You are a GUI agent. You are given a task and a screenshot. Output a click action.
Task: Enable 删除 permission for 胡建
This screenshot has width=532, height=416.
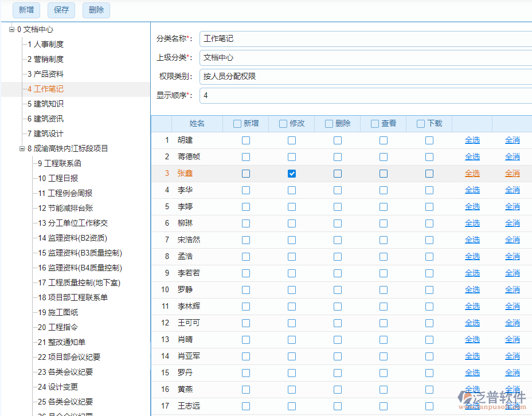coord(338,140)
